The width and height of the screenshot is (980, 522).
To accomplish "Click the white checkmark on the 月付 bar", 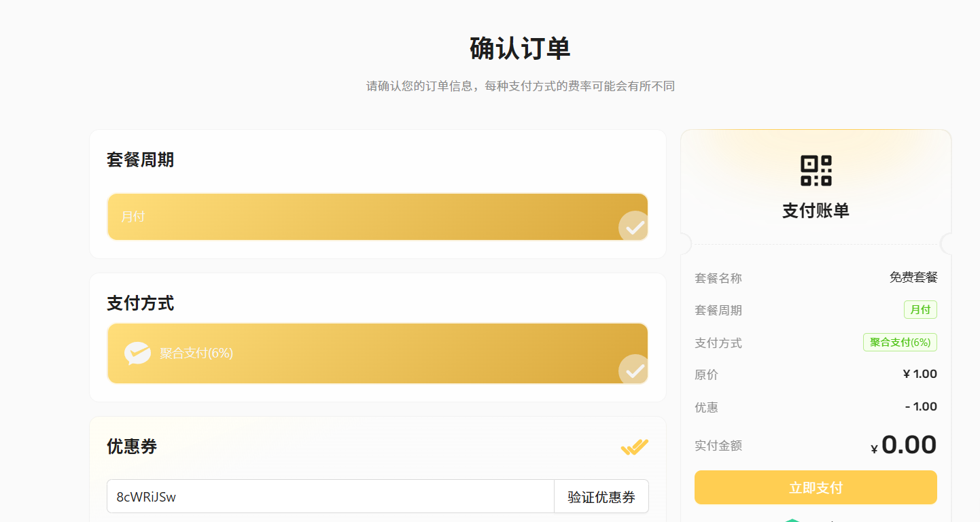I will (x=632, y=226).
